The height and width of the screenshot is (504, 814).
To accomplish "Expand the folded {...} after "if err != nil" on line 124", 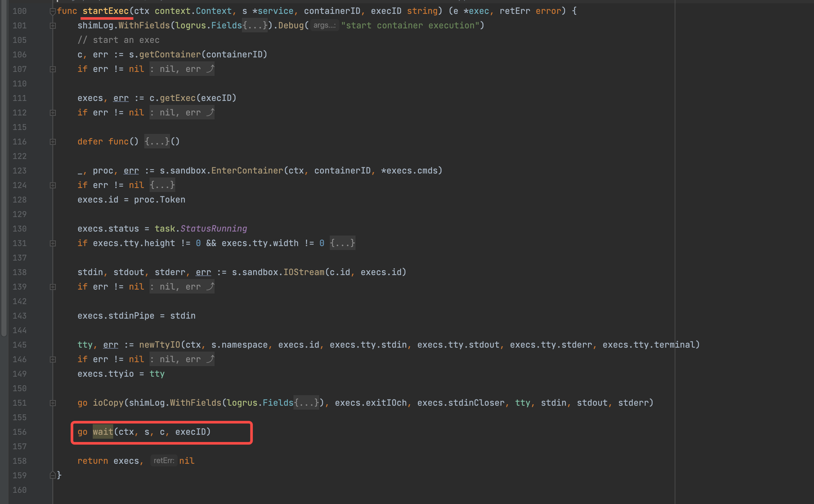I will [162, 185].
